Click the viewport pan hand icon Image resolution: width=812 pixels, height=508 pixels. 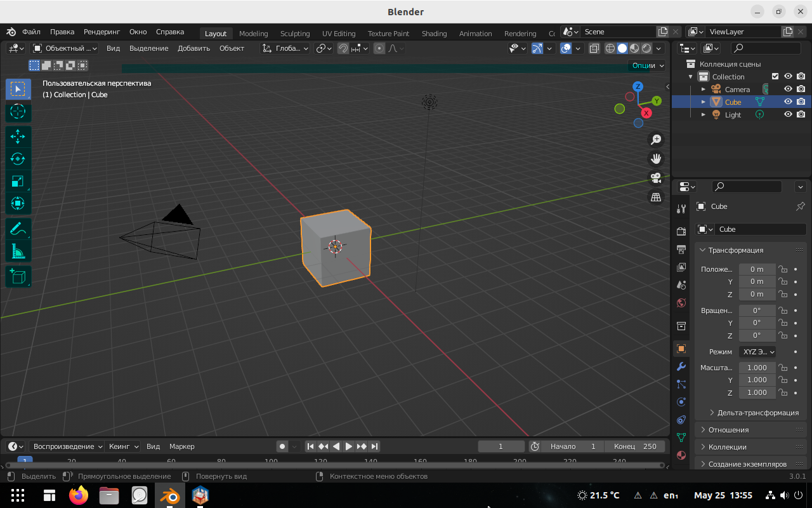pos(656,159)
